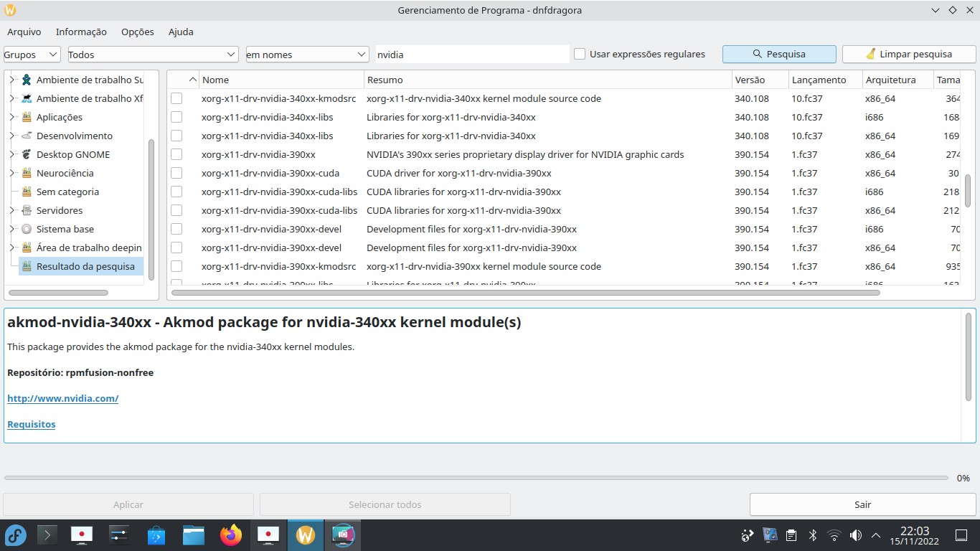The height and width of the screenshot is (551, 980).
Task: Open the Requisitos link in package description
Action: 32,424
